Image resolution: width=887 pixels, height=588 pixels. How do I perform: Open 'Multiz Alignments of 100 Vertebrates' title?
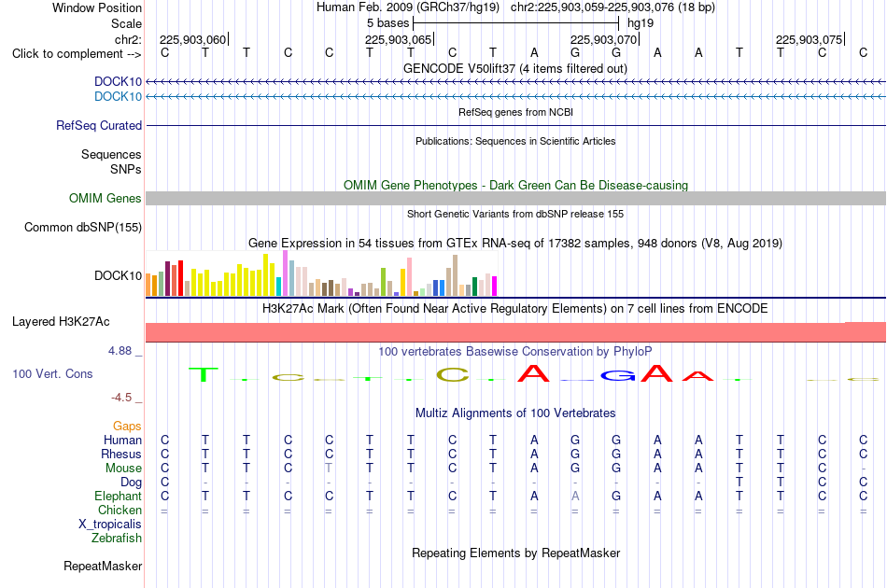[515, 413]
